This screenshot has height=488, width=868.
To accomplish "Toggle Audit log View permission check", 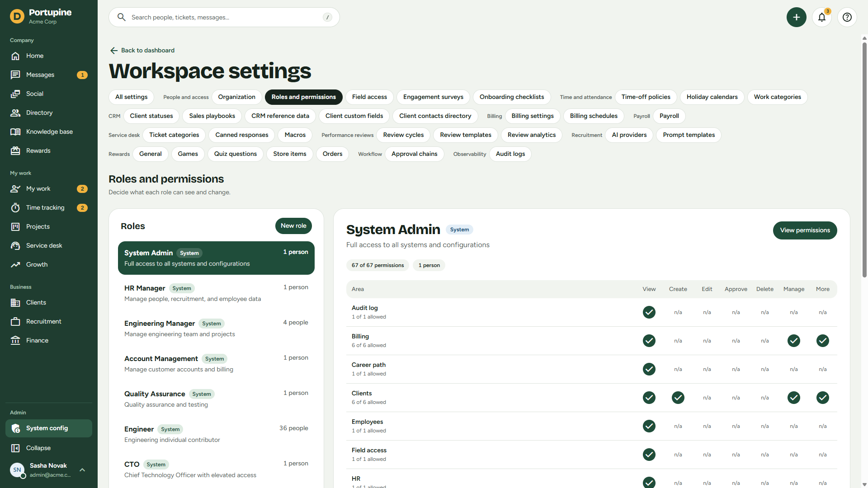I will (x=649, y=312).
